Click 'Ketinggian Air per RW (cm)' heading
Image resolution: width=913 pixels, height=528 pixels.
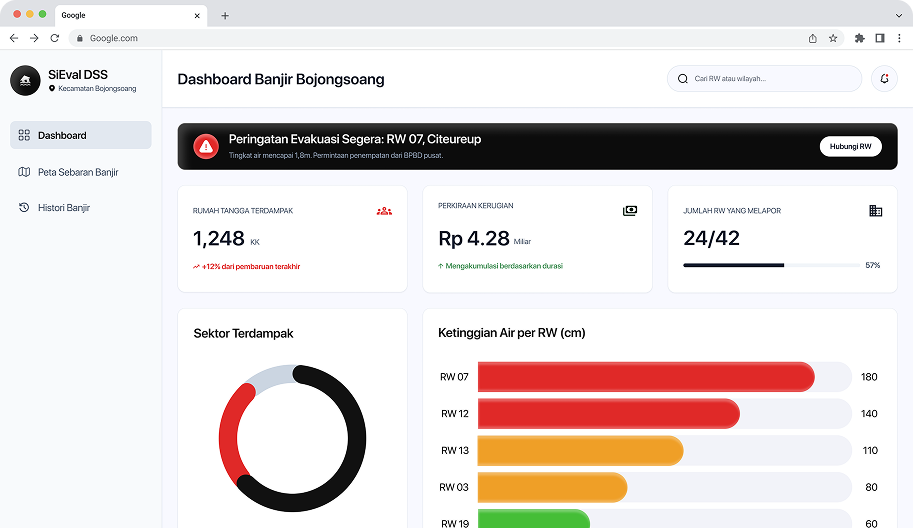(511, 333)
